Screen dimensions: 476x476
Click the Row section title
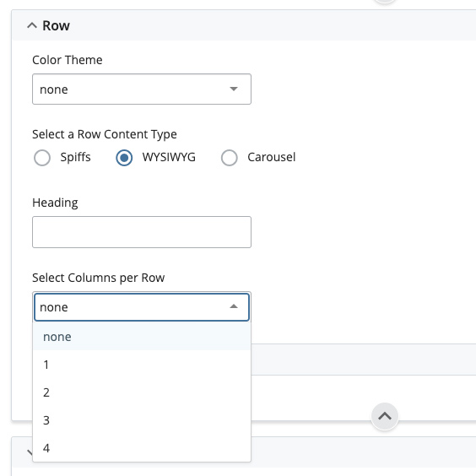coord(57,25)
